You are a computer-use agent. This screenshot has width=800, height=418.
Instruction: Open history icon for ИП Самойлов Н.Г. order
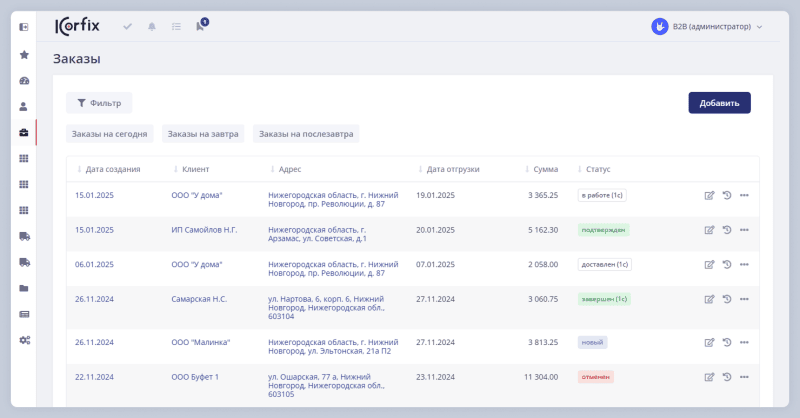click(x=727, y=230)
